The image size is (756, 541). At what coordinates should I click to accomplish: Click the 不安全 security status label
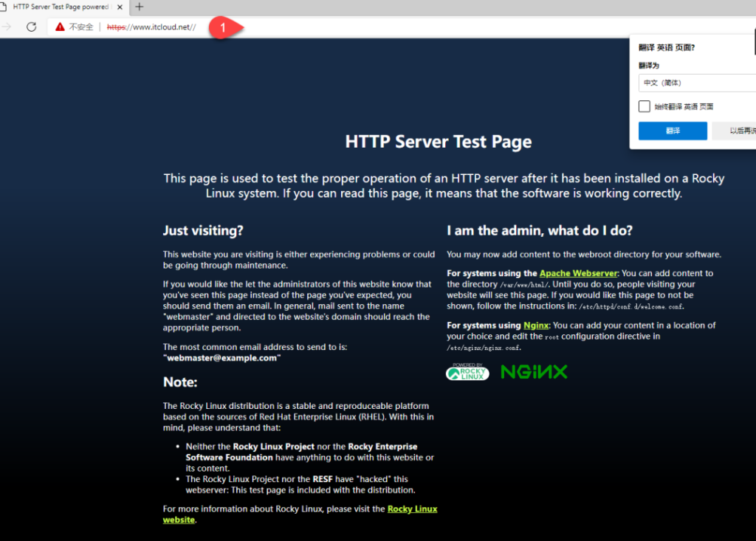[x=81, y=27]
